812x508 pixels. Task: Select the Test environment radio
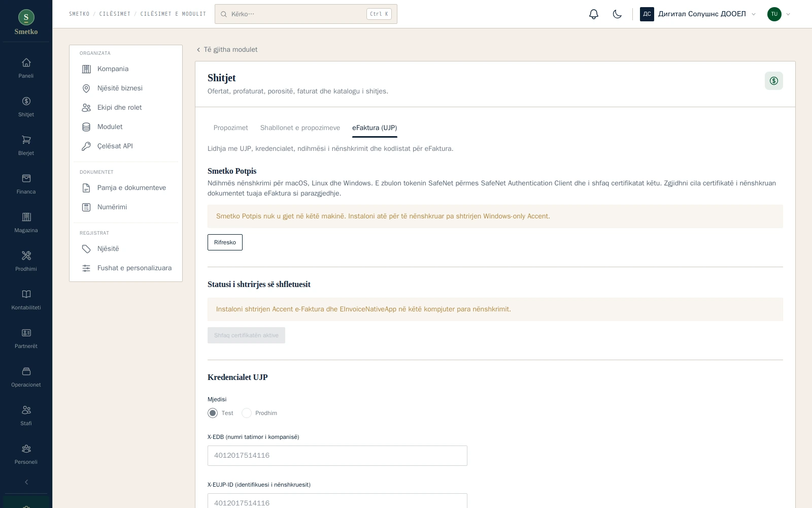tap(213, 413)
